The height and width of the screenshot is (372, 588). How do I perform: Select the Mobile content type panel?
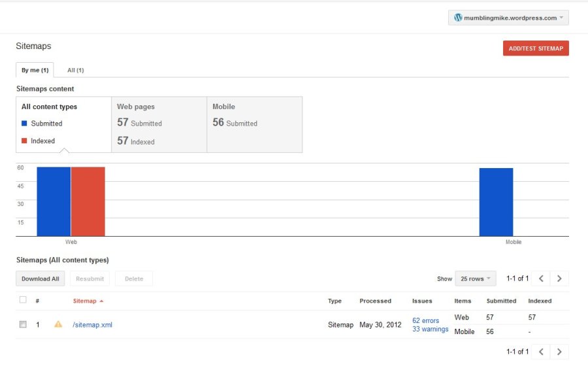[254, 124]
